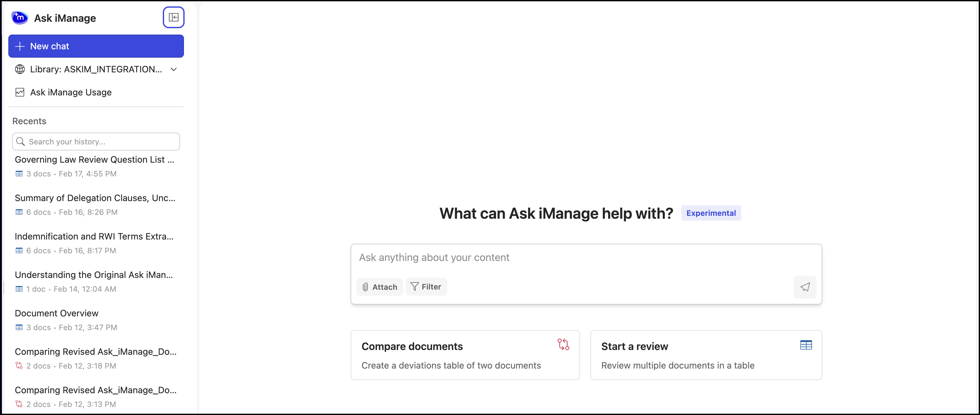This screenshot has width=980, height=415.
Task: Open the Filter options
Action: click(x=426, y=287)
